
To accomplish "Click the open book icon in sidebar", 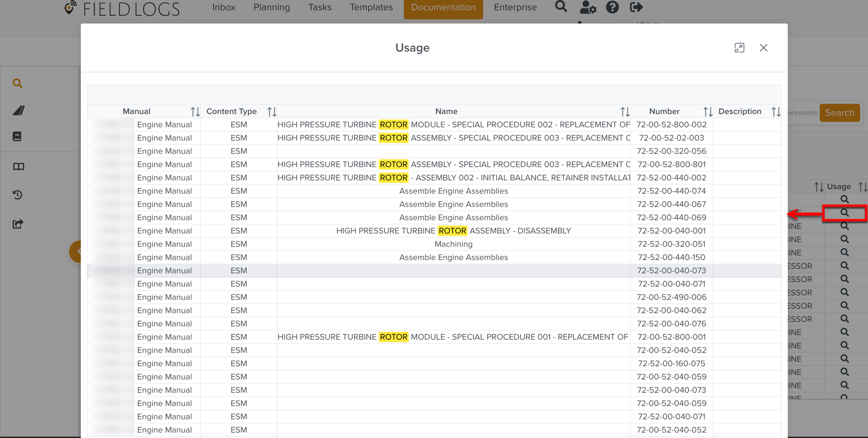I will pyautogui.click(x=18, y=167).
